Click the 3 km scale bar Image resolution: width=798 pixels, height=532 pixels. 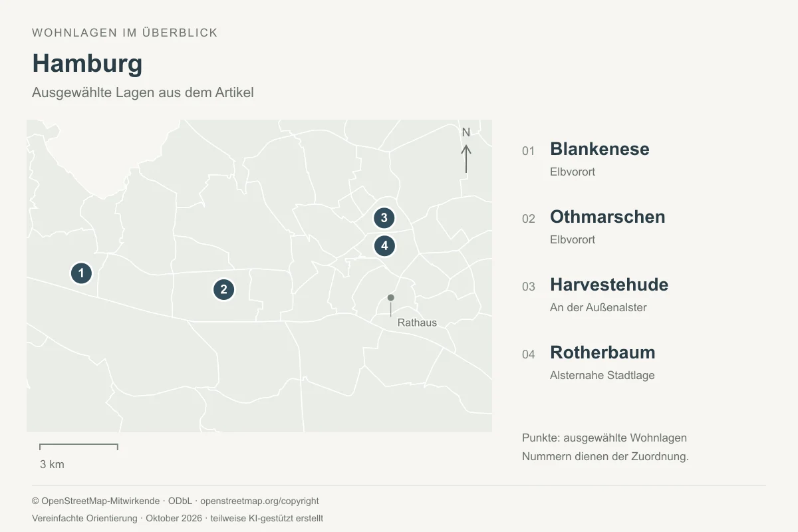click(x=78, y=447)
